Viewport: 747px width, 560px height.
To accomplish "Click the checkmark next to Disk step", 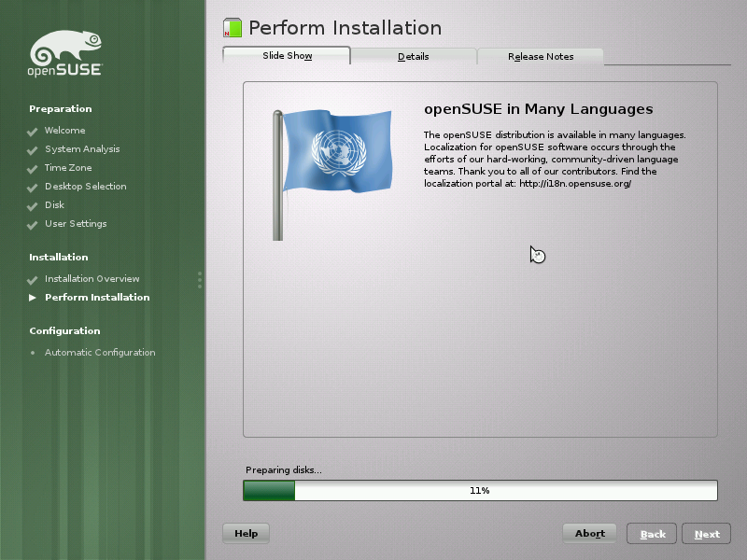I will (35, 205).
